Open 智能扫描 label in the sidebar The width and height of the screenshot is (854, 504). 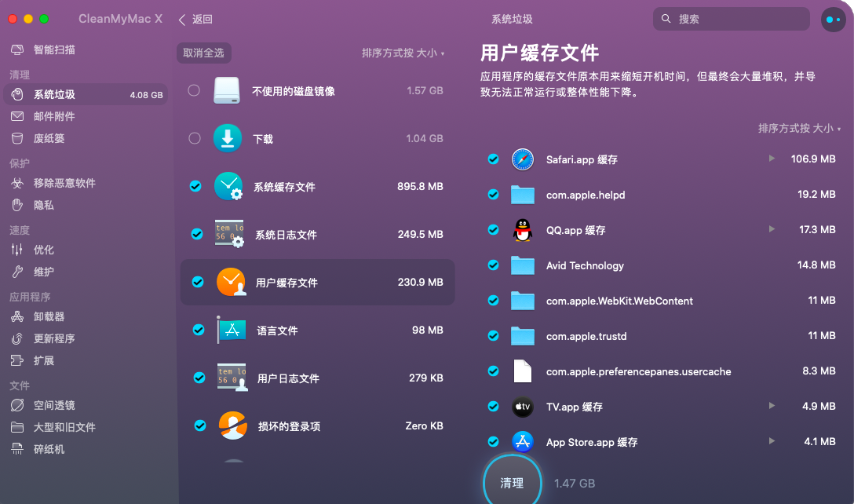pos(54,49)
